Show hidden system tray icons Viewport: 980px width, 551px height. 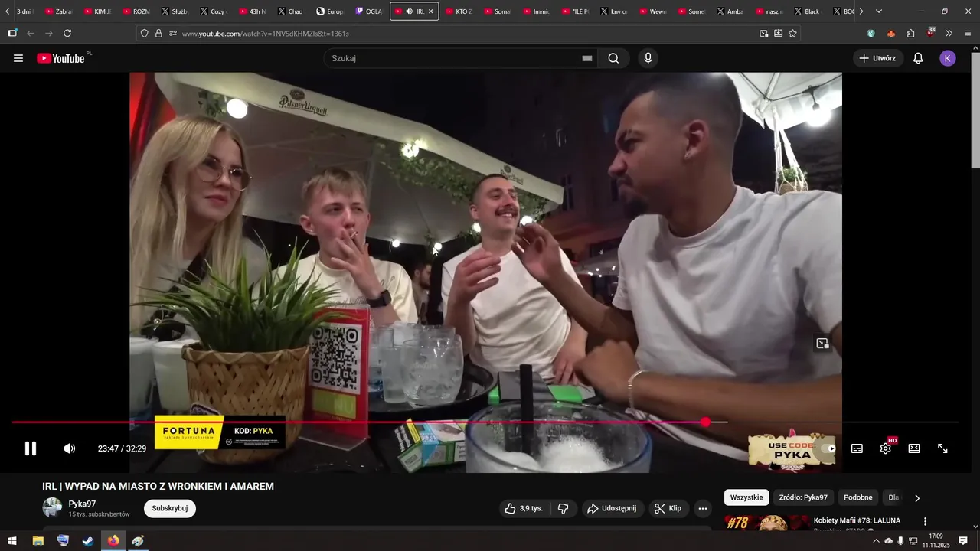pos(876,541)
